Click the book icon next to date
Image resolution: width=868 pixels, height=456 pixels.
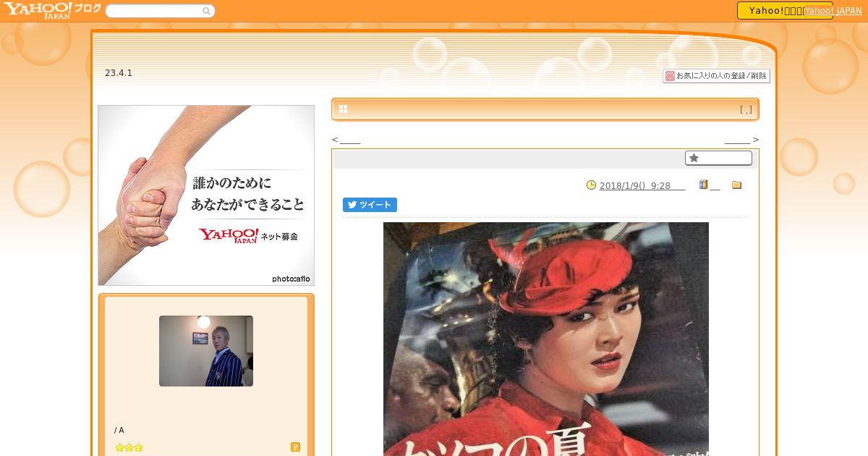point(703,185)
